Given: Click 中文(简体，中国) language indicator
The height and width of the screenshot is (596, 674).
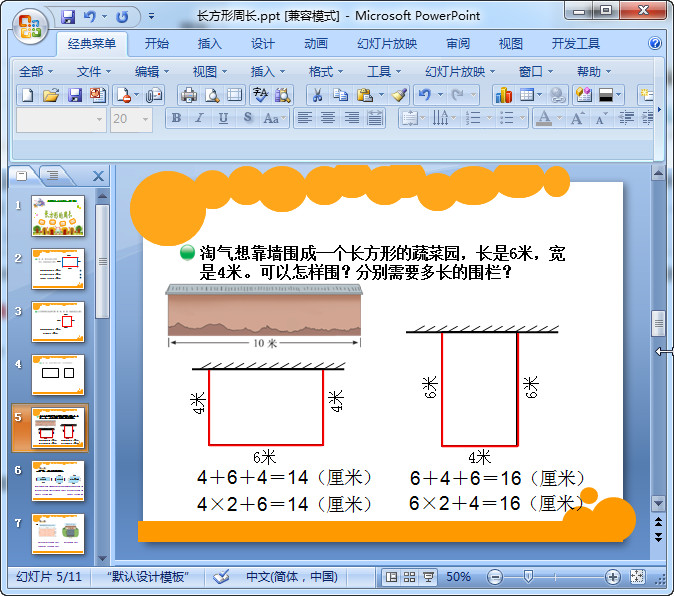Looking at the screenshot, I should coord(292,577).
